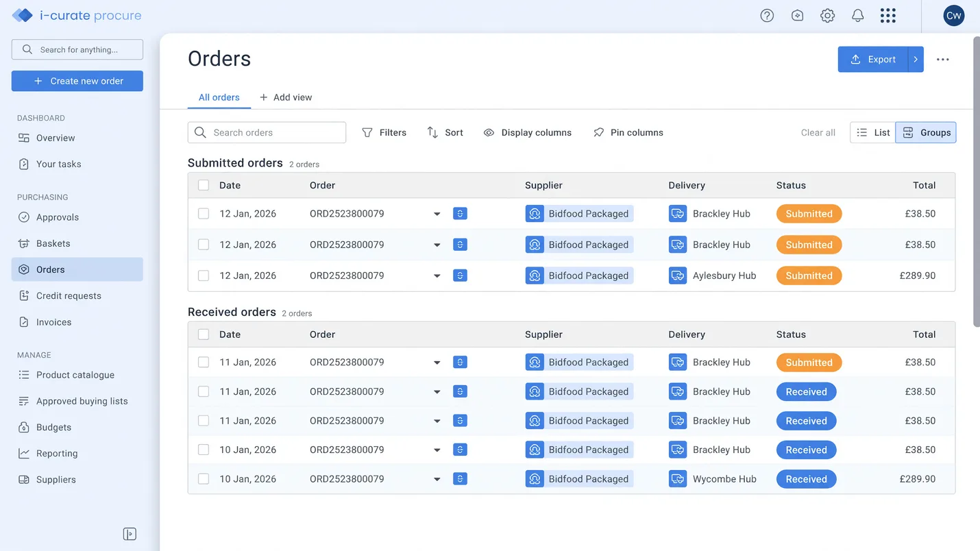Focus the Search orders field
Viewport: 980px width, 551px height.
267,132
